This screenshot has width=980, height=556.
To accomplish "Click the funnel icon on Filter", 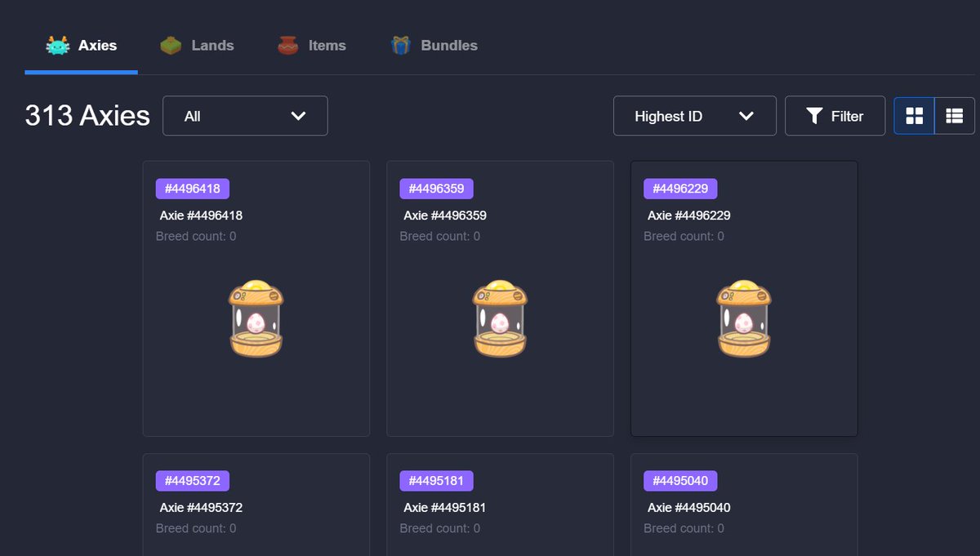I will pos(814,116).
